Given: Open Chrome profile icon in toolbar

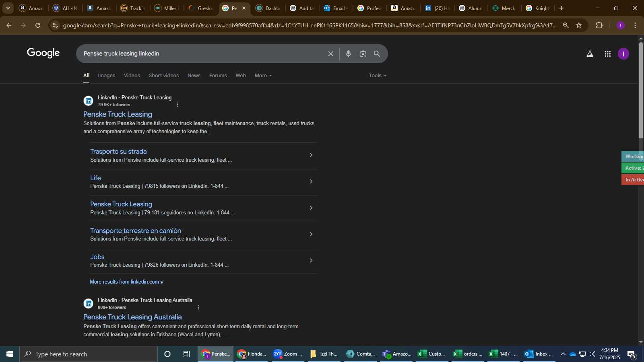Looking at the screenshot, I should click(620, 25).
